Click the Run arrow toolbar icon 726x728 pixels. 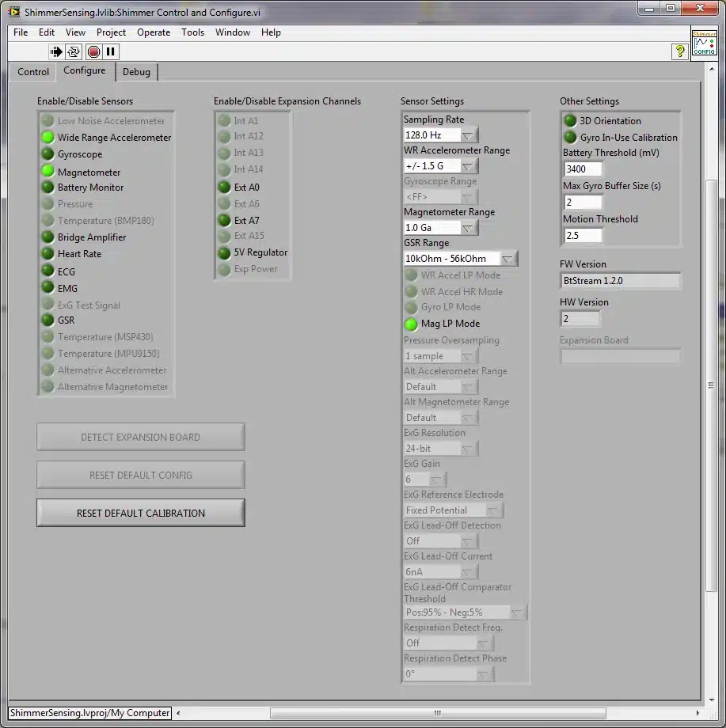(56, 51)
